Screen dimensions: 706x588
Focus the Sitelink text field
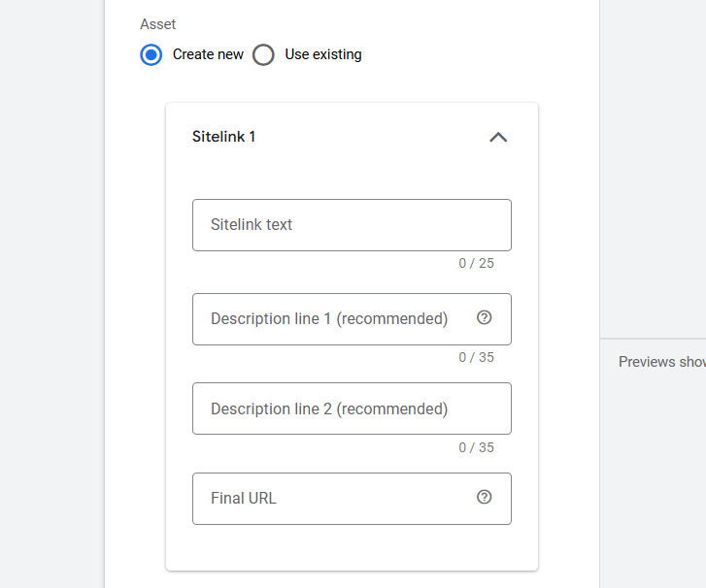click(x=352, y=225)
